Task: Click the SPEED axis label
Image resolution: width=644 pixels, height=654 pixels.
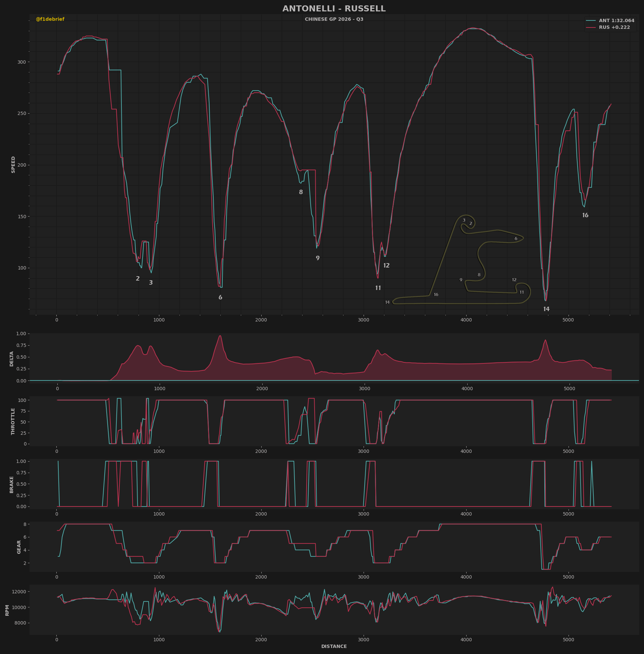Action: click(x=13, y=165)
